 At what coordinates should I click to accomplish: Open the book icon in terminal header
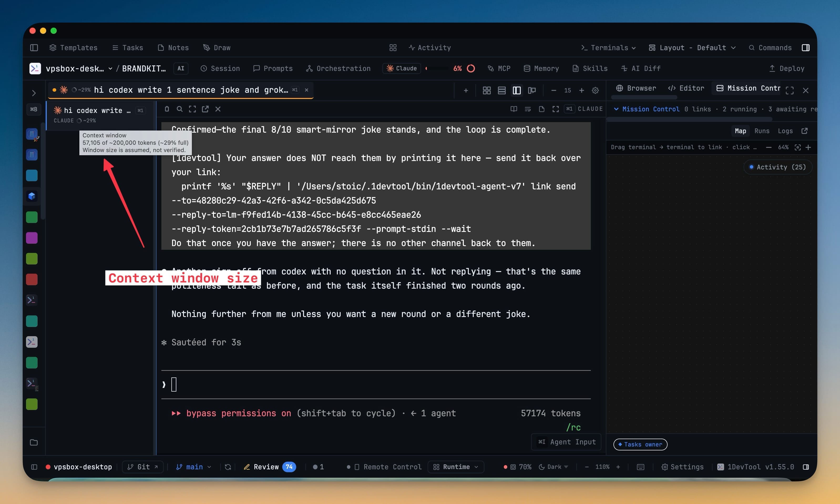pyautogui.click(x=514, y=109)
